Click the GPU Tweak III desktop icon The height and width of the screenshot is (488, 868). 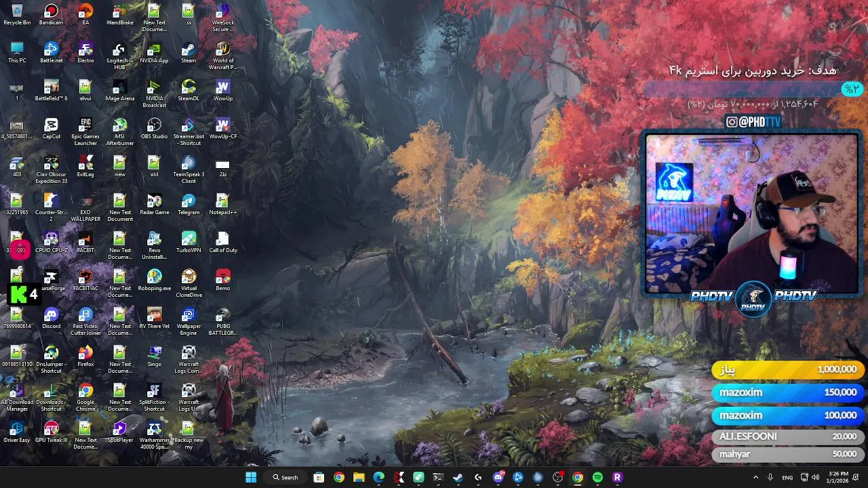pos(52,432)
